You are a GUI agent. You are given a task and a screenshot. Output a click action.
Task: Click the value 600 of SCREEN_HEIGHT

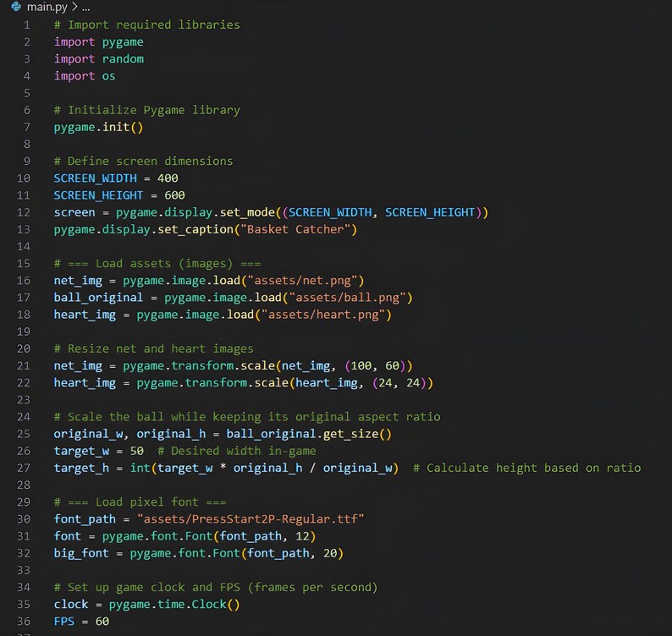click(x=174, y=195)
